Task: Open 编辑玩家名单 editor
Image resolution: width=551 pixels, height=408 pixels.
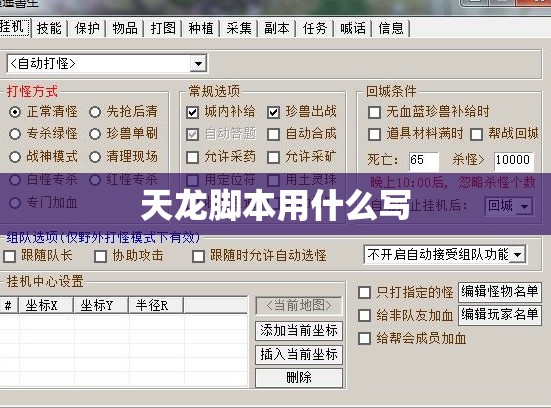Action: [500, 315]
